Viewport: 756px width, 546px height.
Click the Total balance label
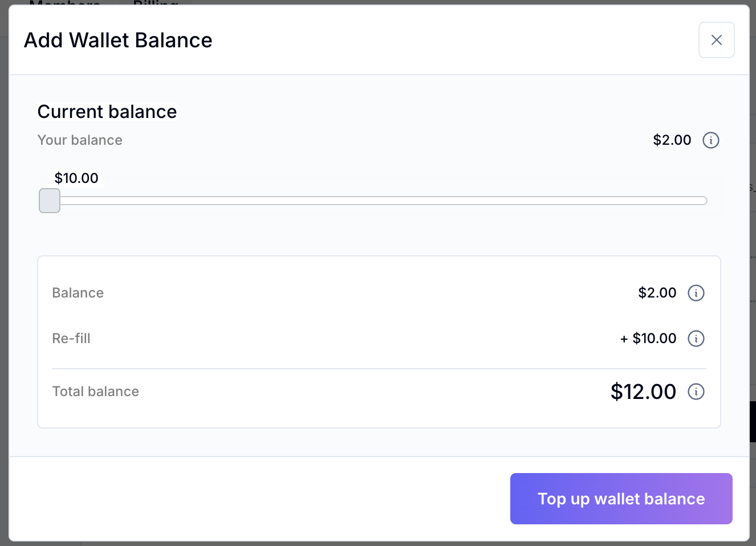pos(96,392)
